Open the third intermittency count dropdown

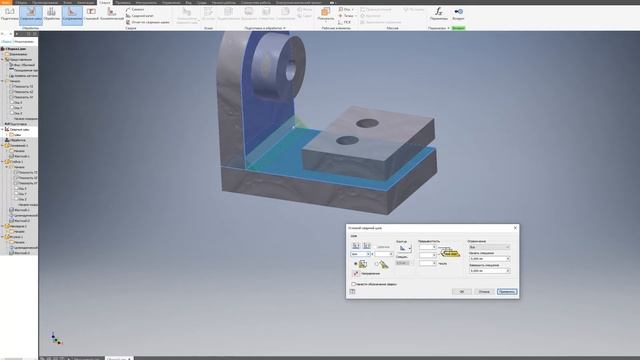pos(434,263)
